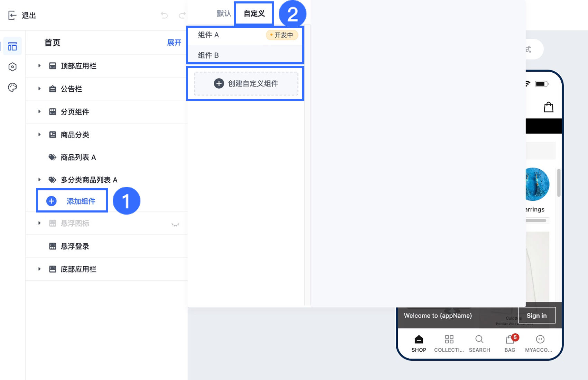Click the 分页组件 component icon
Image resolution: width=588 pixels, height=380 pixels.
click(53, 112)
